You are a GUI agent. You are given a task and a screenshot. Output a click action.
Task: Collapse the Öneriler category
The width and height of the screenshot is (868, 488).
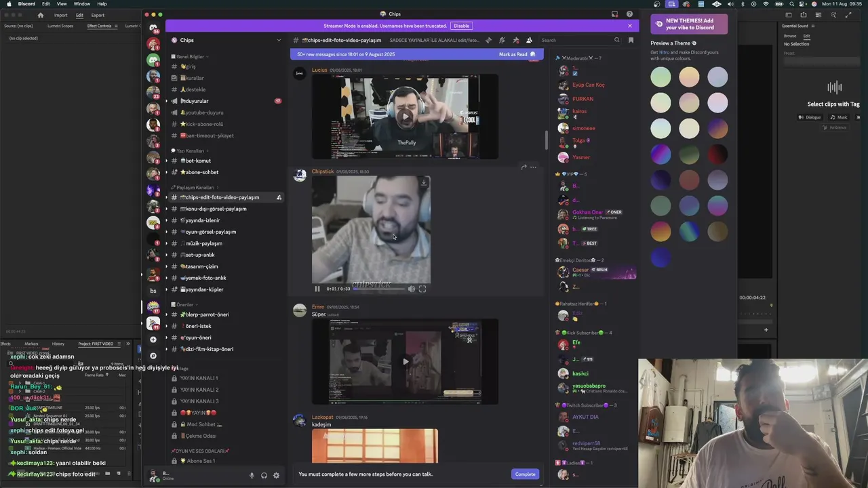click(x=184, y=305)
